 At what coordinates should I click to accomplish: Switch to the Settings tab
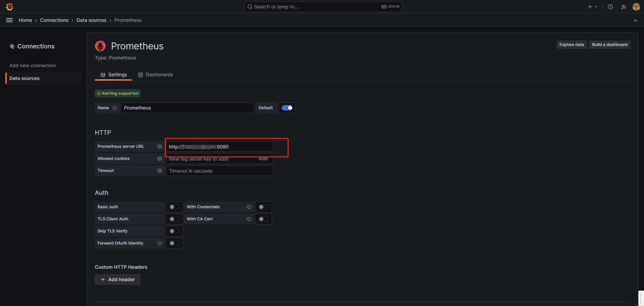click(x=114, y=75)
